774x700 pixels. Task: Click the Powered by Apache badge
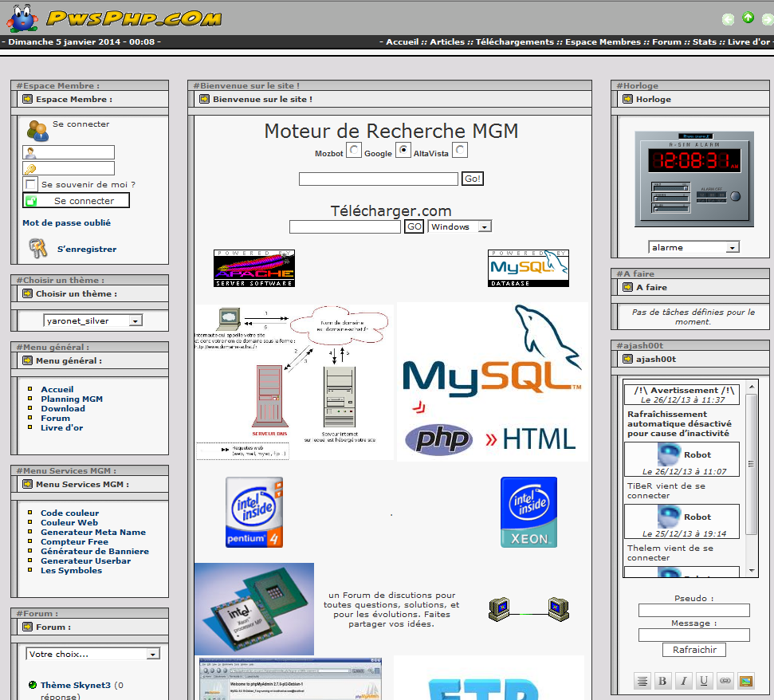pos(254,268)
